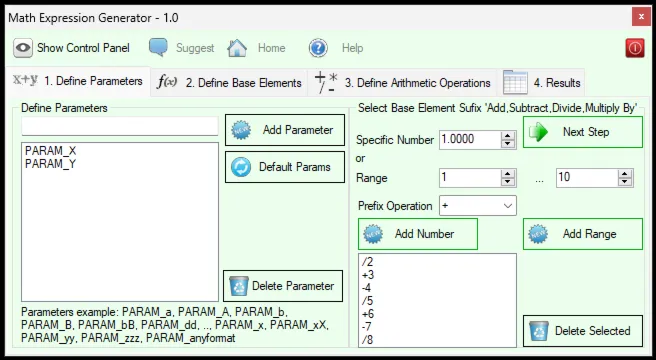The width and height of the screenshot is (656, 360).
Task: Select the /5 entry in the suffix list
Action: (368, 301)
